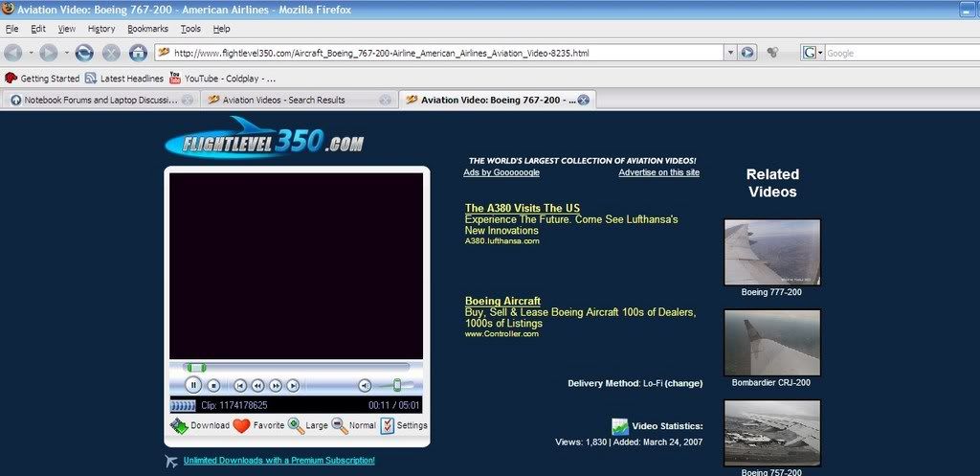Open YouTube - Coldplay bookmark
The image size is (980, 476).
coord(222,79)
